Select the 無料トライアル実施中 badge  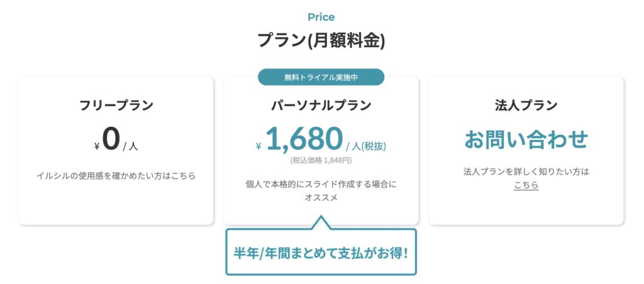tap(321, 77)
